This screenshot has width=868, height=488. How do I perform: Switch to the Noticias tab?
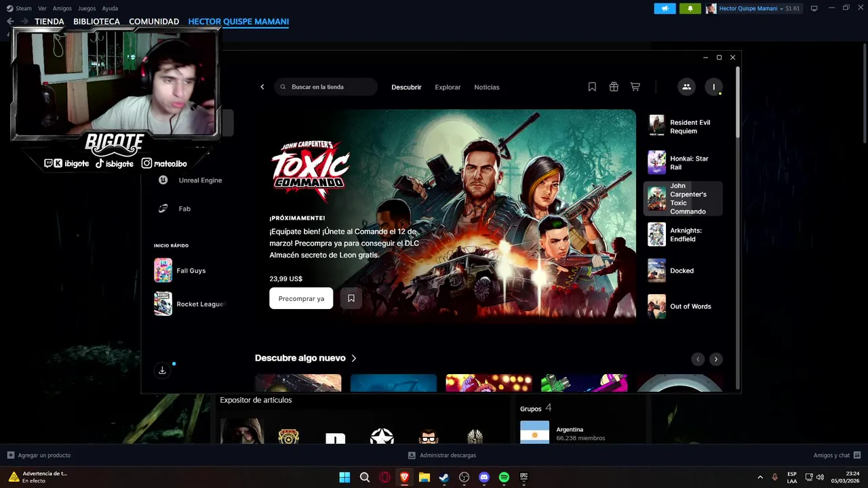(x=487, y=87)
